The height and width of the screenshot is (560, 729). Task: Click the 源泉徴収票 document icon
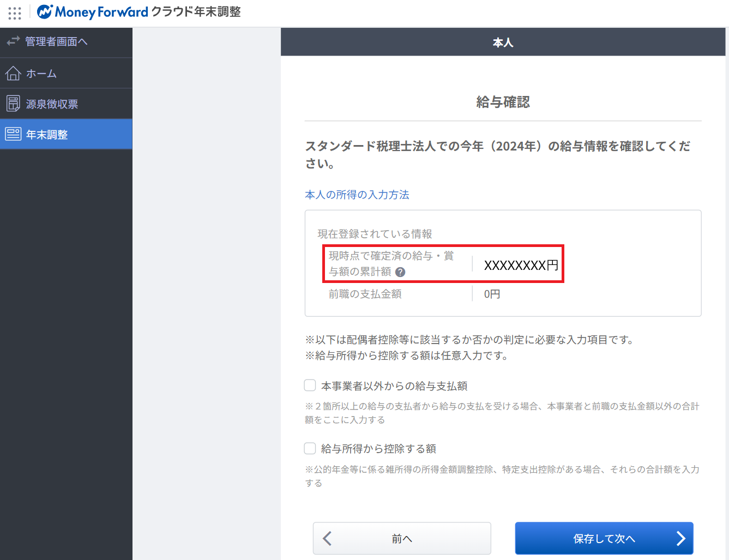(x=13, y=103)
